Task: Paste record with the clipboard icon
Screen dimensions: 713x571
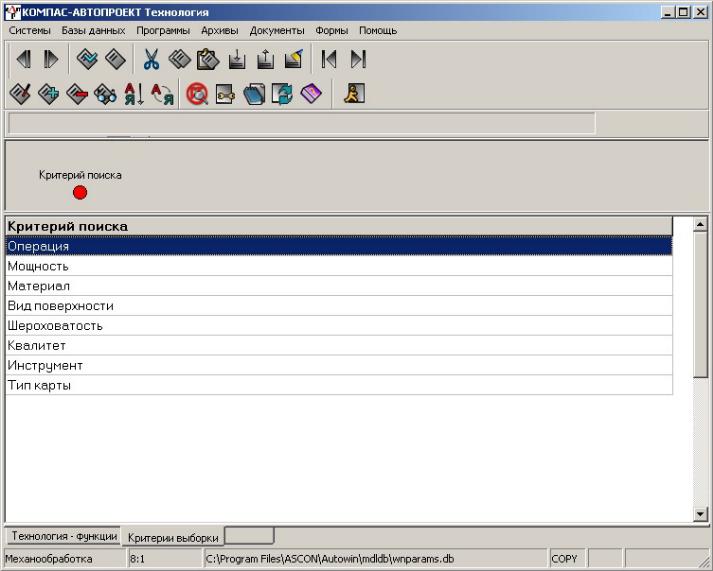Action: pyautogui.click(x=208, y=59)
